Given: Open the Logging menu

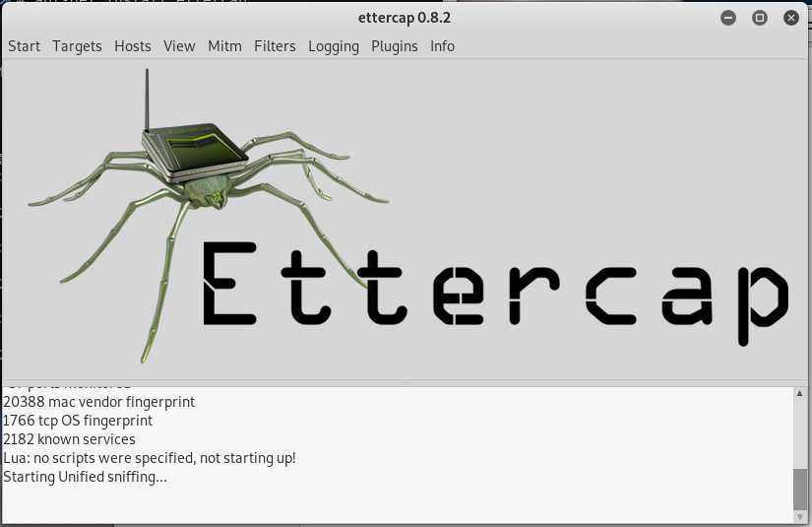Looking at the screenshot, I should [x=334, y=46].
